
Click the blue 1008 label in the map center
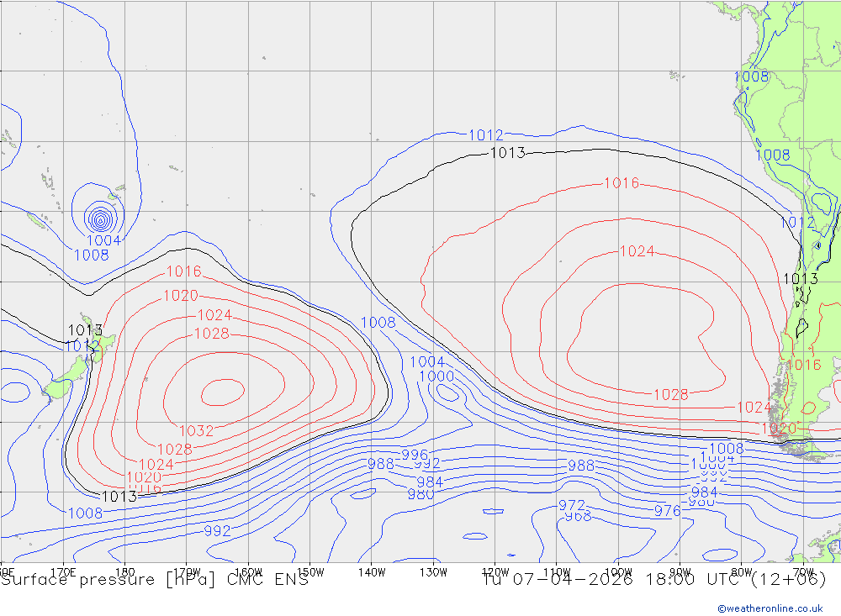click(378, 322)
